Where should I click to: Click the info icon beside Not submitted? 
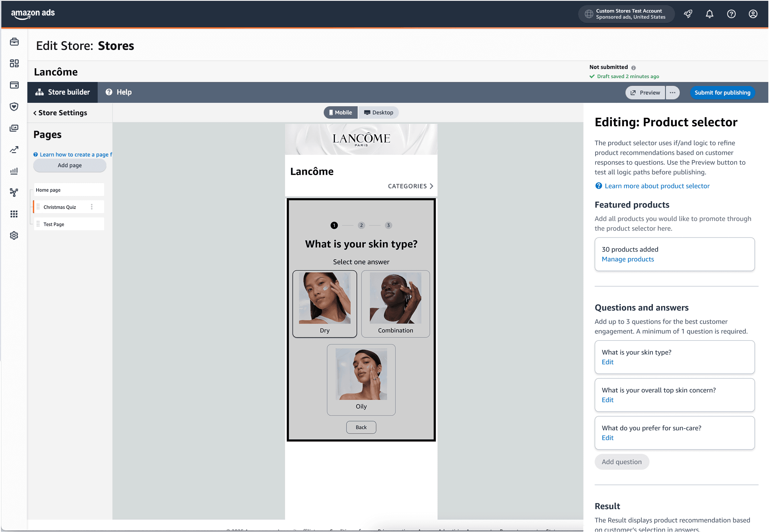coord(633,68)
